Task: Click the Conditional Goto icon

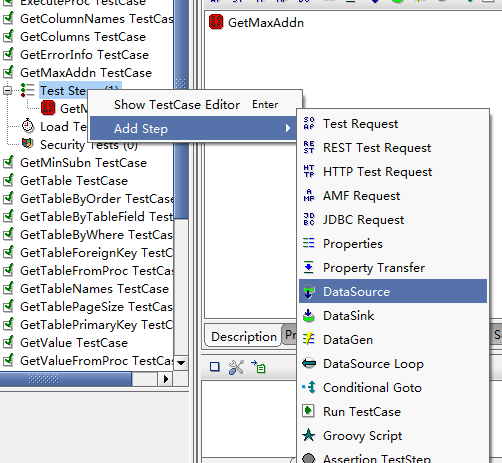Action: [309, 387]
